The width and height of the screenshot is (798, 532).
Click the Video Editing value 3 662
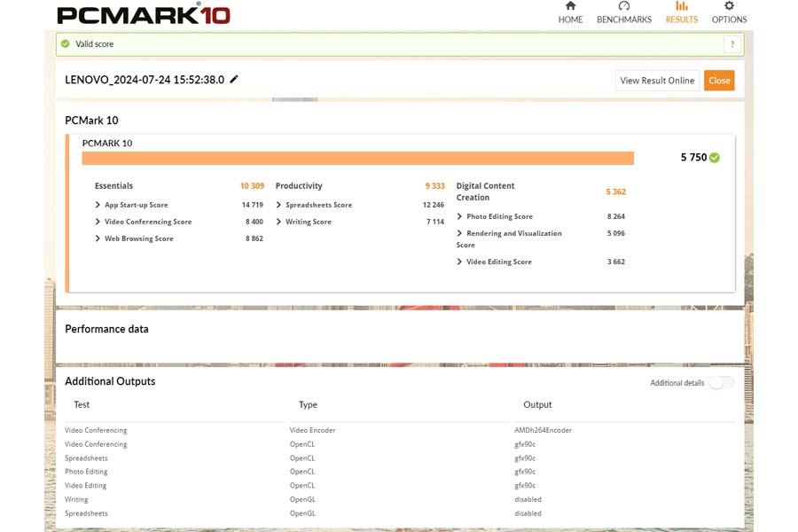point(616,262)
